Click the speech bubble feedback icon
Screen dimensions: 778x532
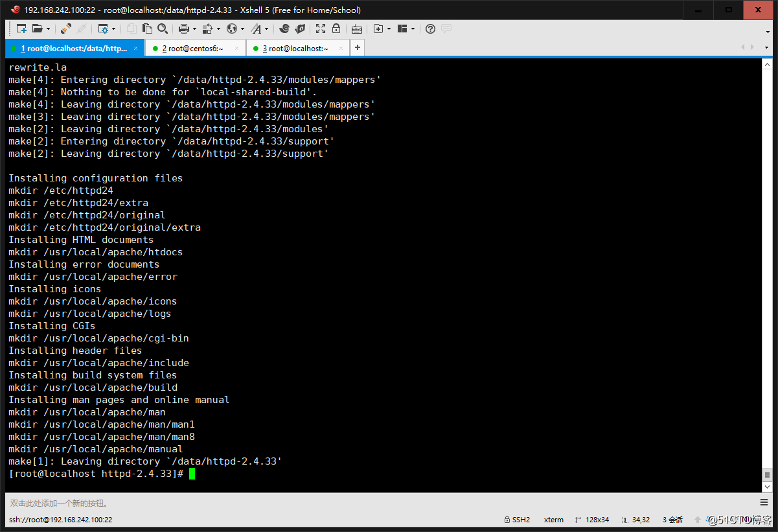point(446,29)
